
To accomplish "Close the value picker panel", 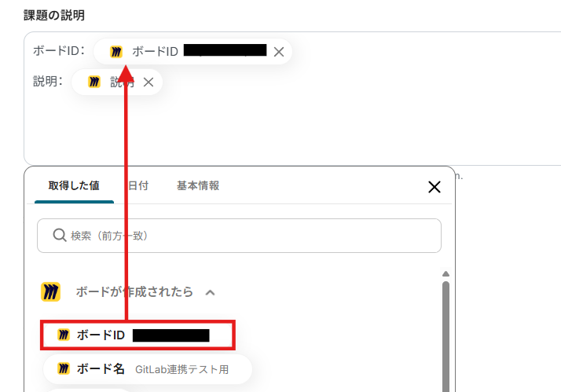I will coord(434,187).
